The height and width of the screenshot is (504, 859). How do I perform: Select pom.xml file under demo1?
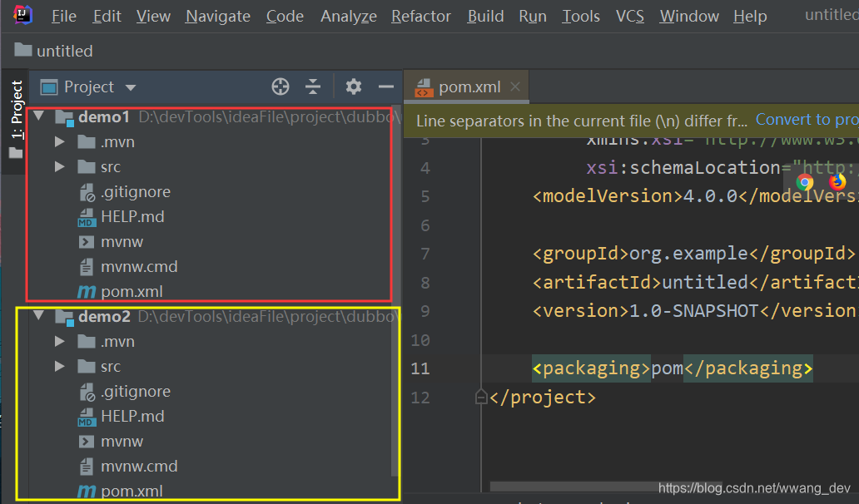132,292
